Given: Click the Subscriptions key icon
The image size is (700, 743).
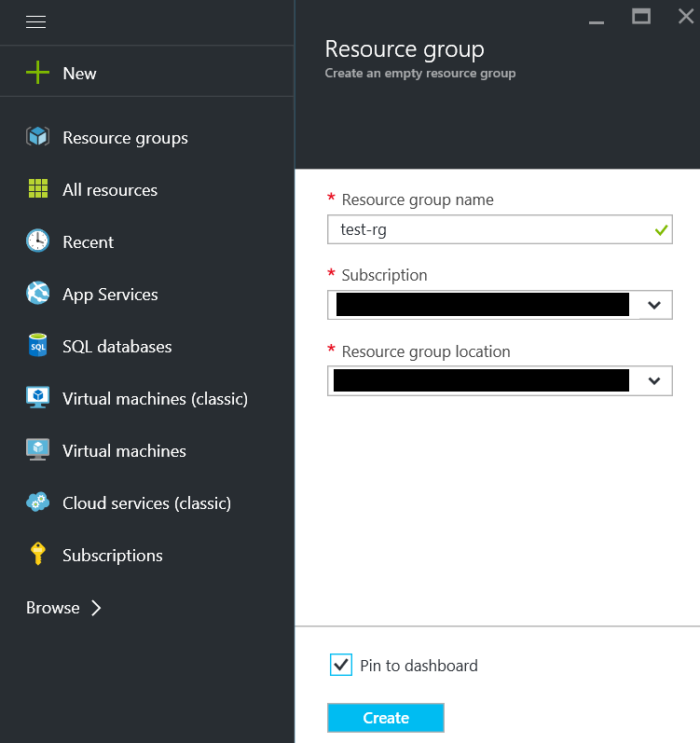Looking at the screenshot, I should pos(38,554).
